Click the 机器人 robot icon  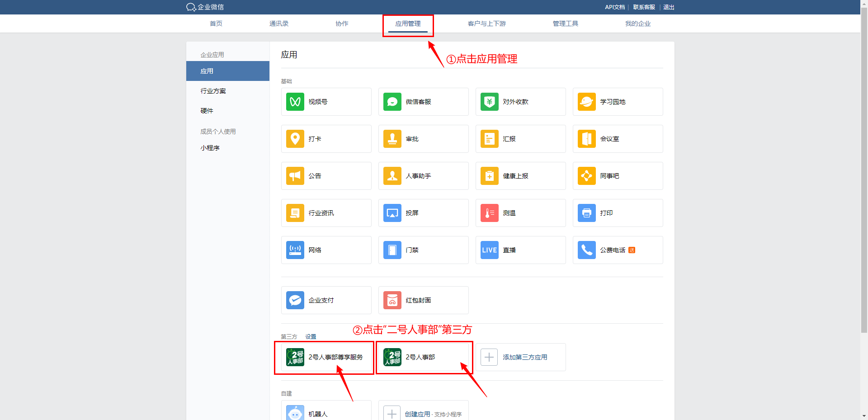295,413
